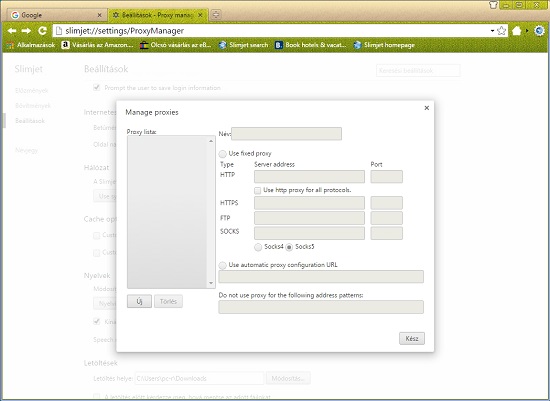Open the Book hotels bookmark

click(x=310, y=45)
